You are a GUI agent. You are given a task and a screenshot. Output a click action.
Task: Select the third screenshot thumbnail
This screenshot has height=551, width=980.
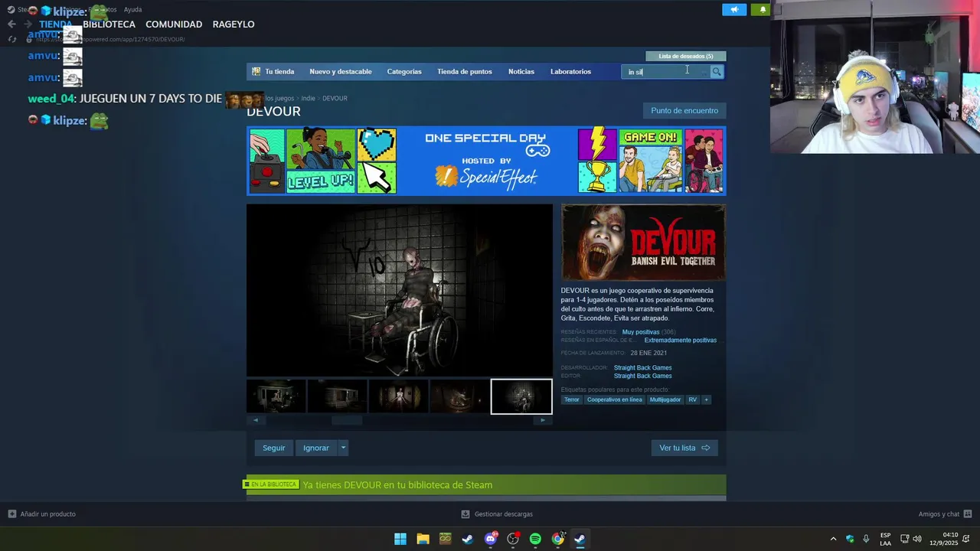click(x=399, y=396)
